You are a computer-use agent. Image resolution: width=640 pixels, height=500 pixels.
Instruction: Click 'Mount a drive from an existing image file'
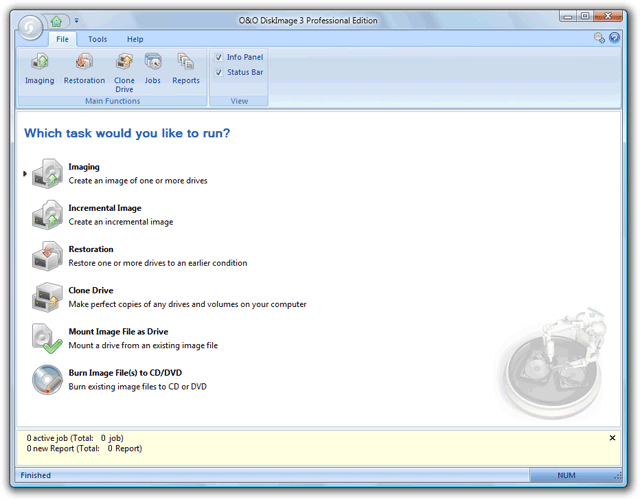pos(143,345)
